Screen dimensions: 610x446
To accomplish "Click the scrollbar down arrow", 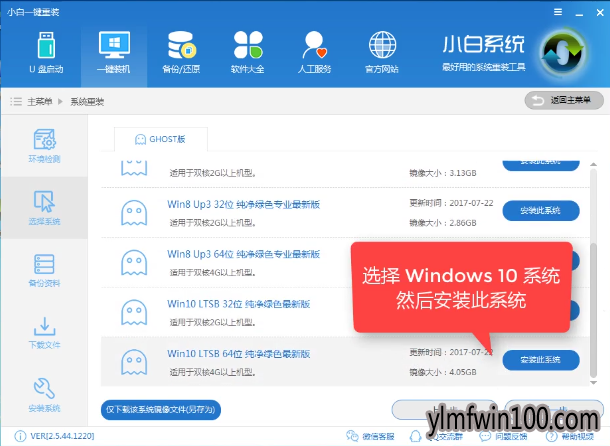I will click(593, 383).
